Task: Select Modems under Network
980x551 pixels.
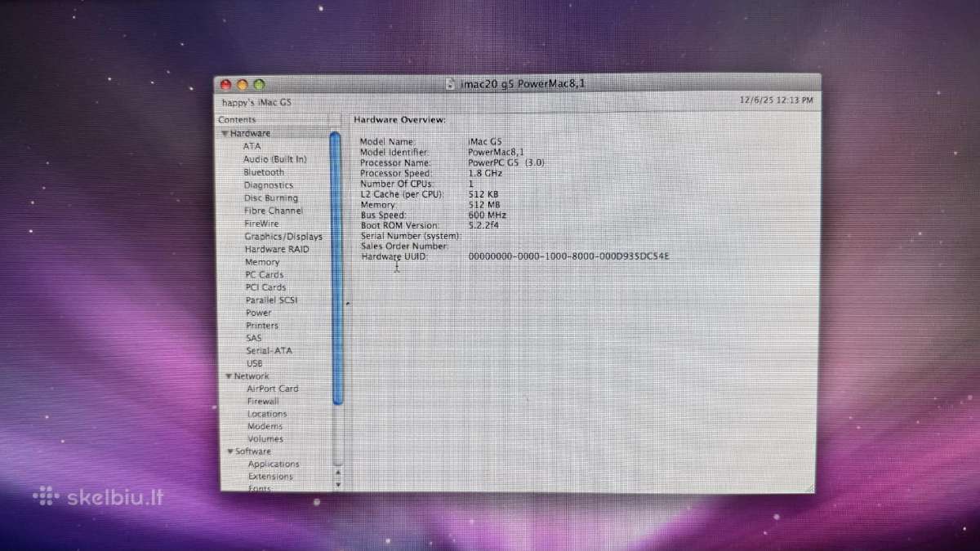Action: [265, 426]
